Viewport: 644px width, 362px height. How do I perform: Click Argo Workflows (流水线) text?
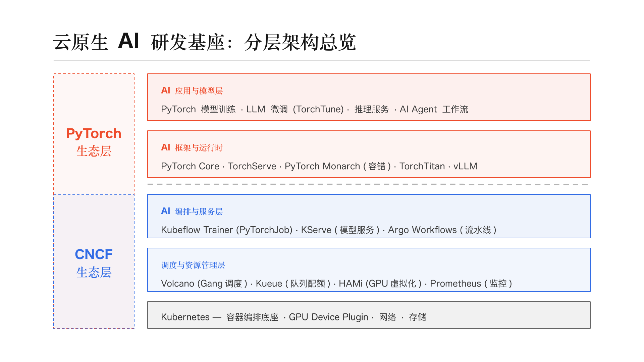pyautogui.click(x=442, y=230)
